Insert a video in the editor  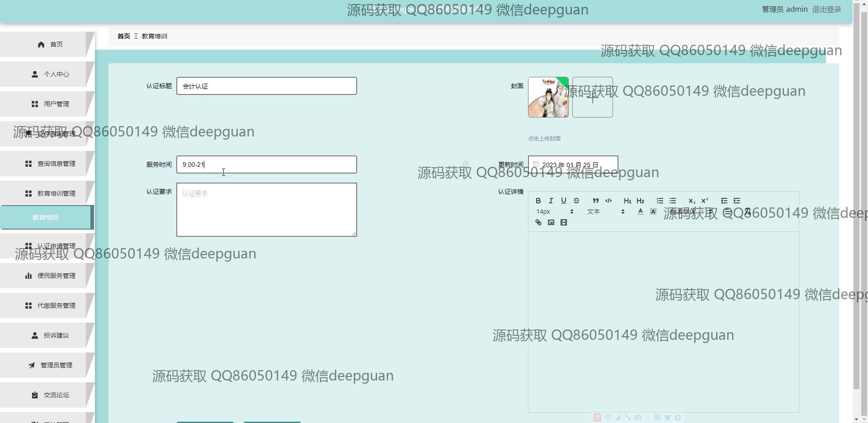coord(563,222)
